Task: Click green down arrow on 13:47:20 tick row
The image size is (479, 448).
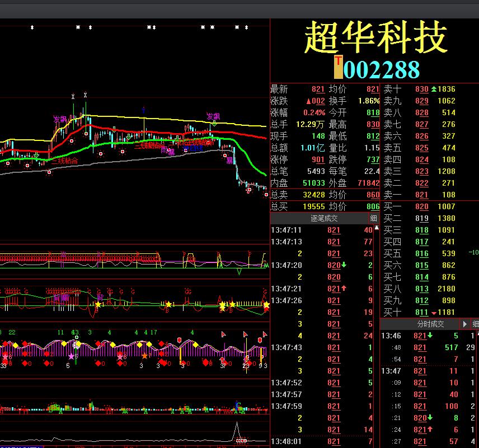Action: click(344, 265)
